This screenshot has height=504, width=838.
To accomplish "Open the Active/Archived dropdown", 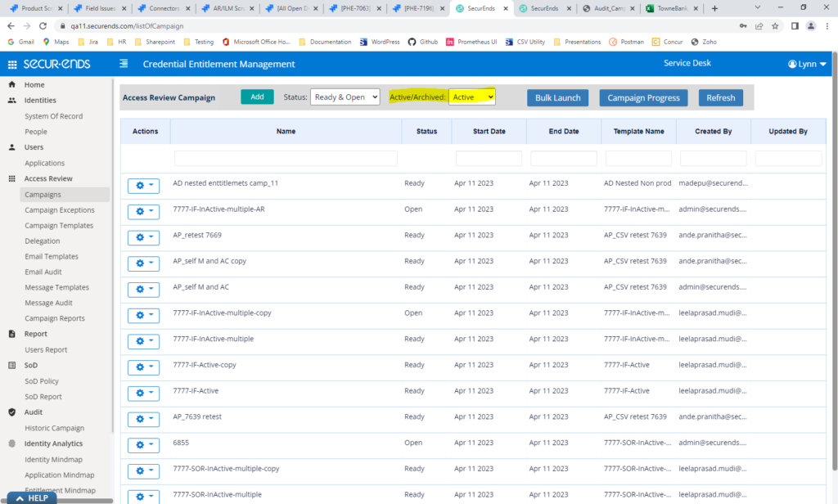I will (x=472, y=97).
